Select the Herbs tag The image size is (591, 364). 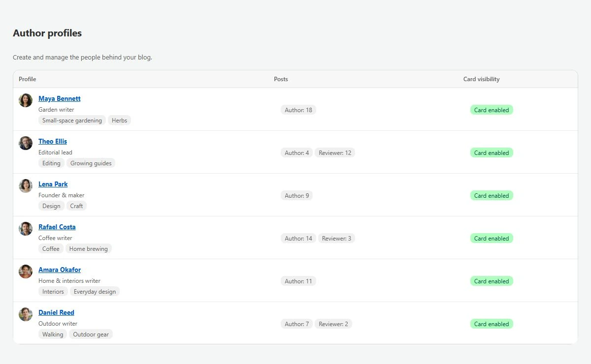pos(119,121)
